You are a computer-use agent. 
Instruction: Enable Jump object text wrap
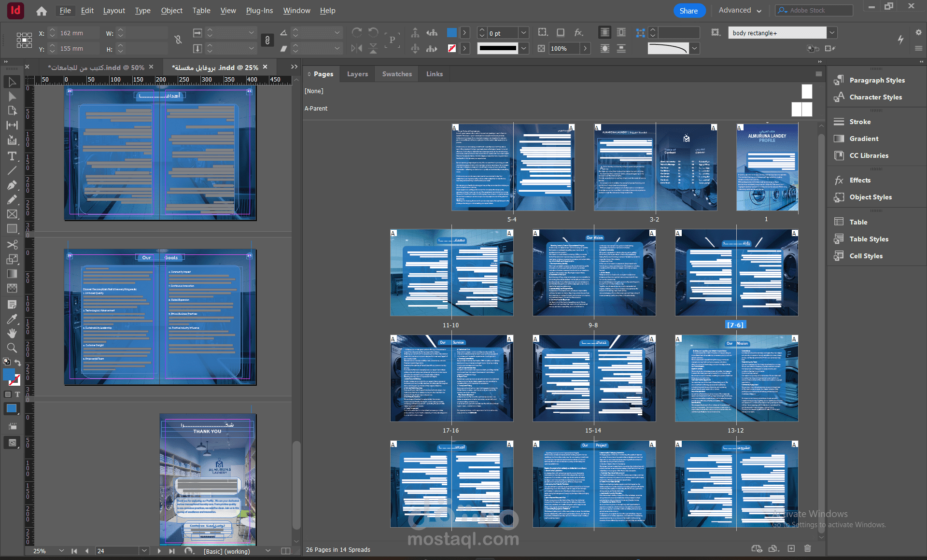[x=621, y=48]
